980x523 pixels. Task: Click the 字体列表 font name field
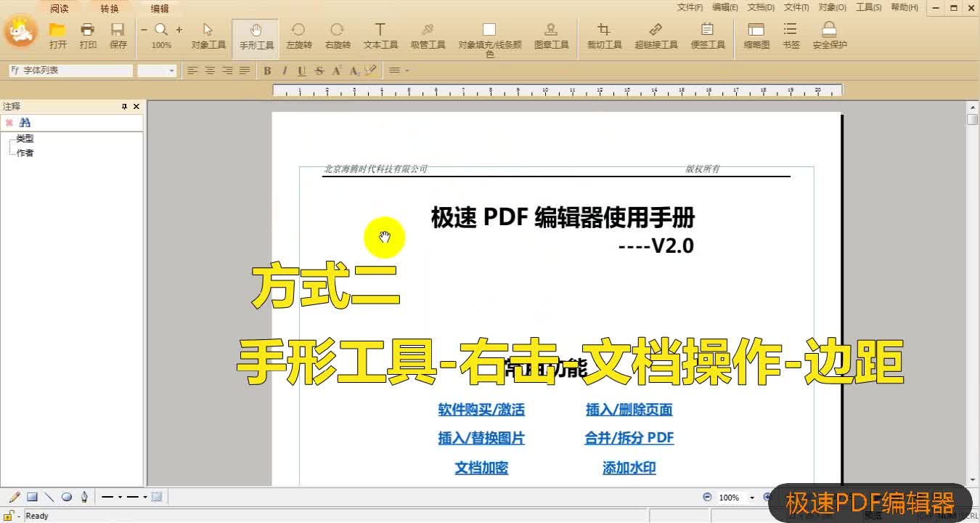pyautogui.click(x=71, y=70)
